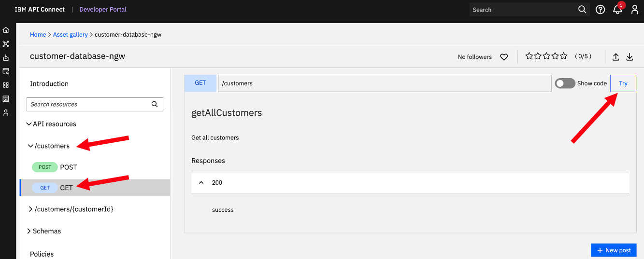Click the New post button

pyautogui.click(x=614, y=250)
